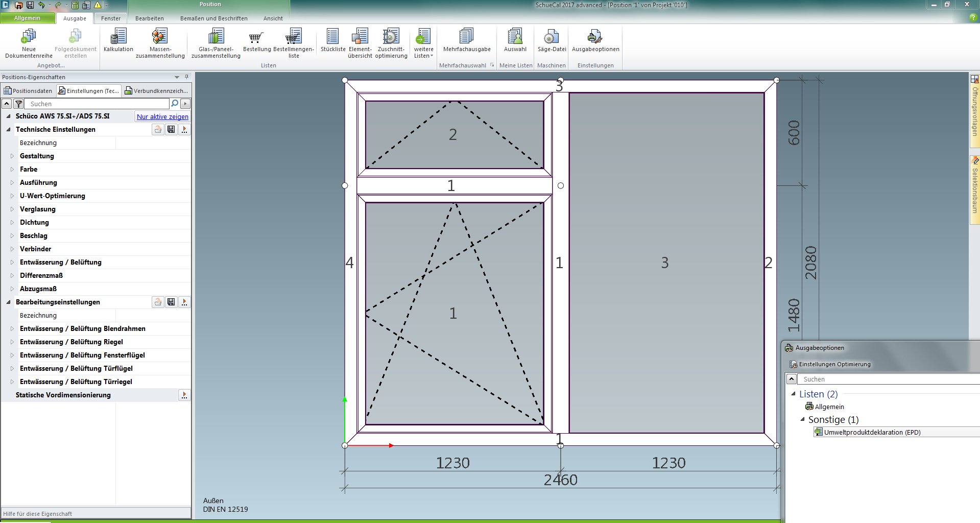Viewport: 980px width, 523px height.
Task: Expand the Beschlag property group
Action: pos(12,235)
